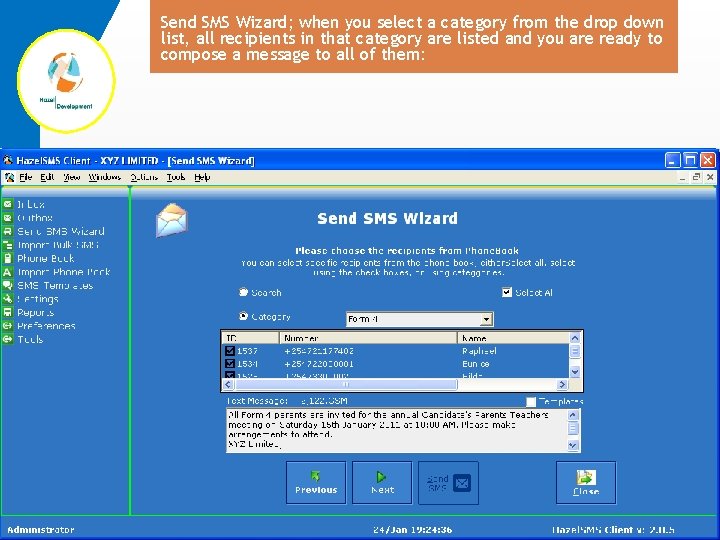Open the Inbox sidebar icon
The width and height of the screenshot is (720, 540).
coord(7,204)
